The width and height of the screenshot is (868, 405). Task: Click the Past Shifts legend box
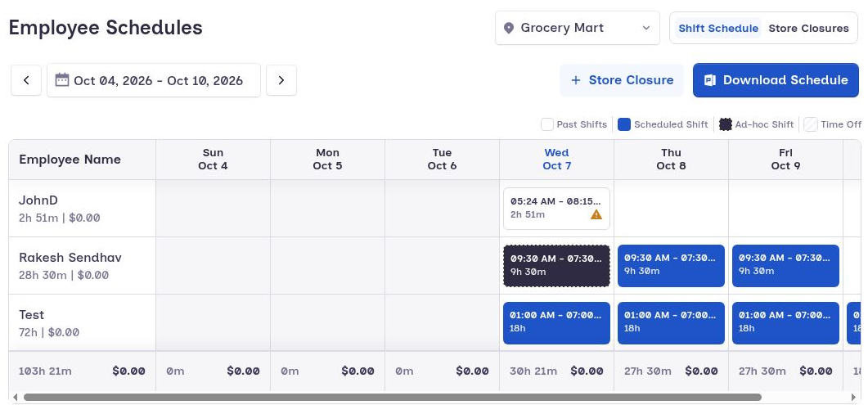547,124
